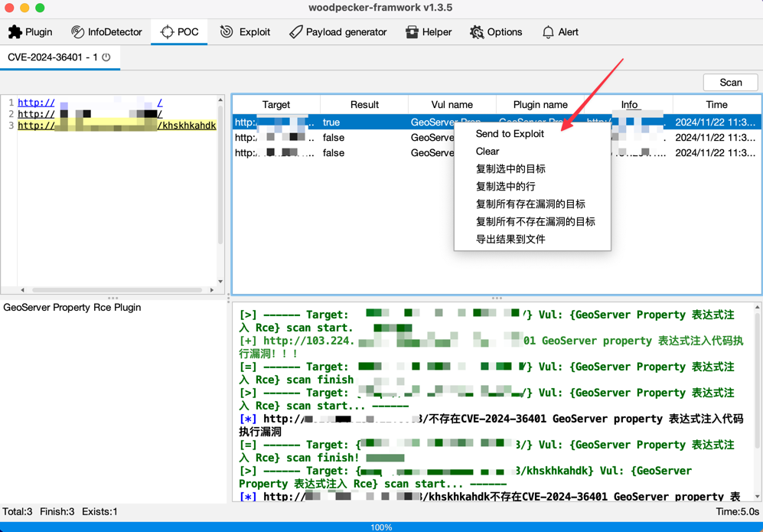
Task: Click the URL on target line 2
Action: 90,114
